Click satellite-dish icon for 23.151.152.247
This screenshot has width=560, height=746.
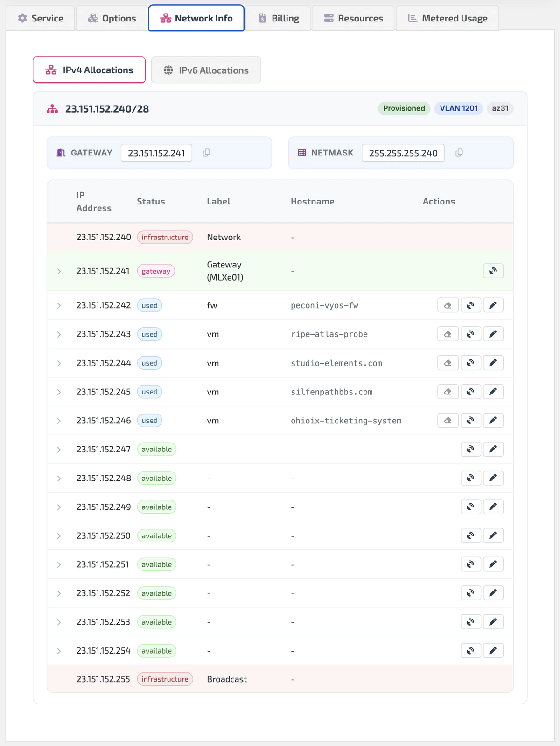click(471, 450)
